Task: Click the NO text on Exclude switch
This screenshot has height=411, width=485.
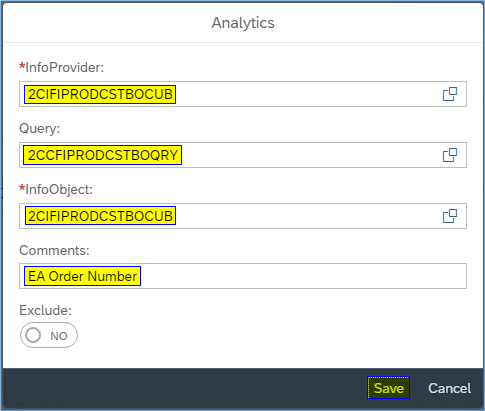Action: (x=59, y=336)
